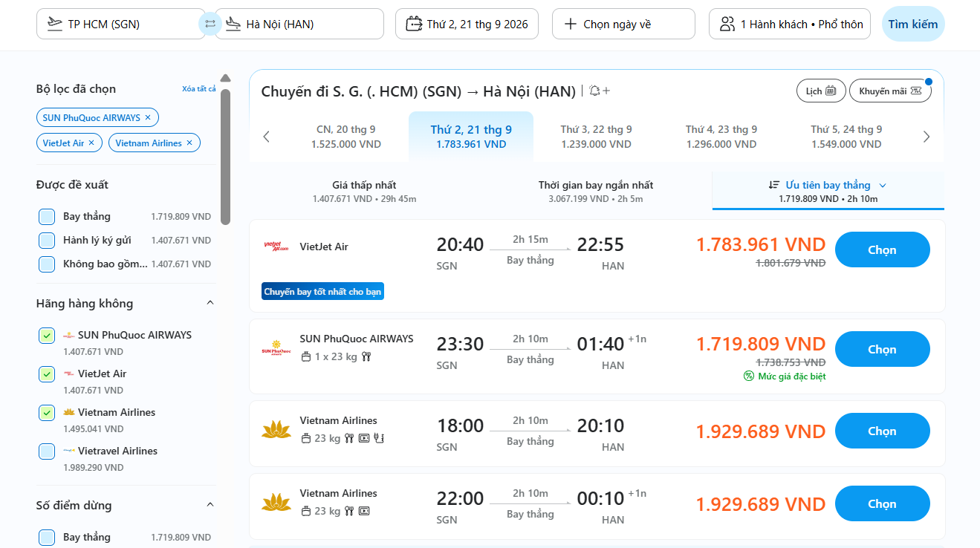The width and height of the screenshot is (980, 548).
Task: Check Vietravel Airlines airline checkbox
Action: [47, 451]
